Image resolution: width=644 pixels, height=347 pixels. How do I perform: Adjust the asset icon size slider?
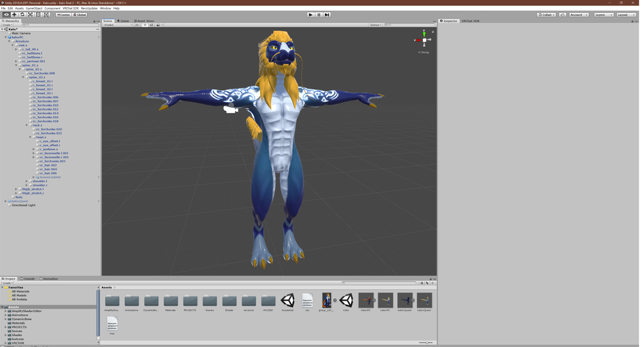point(427,343)
